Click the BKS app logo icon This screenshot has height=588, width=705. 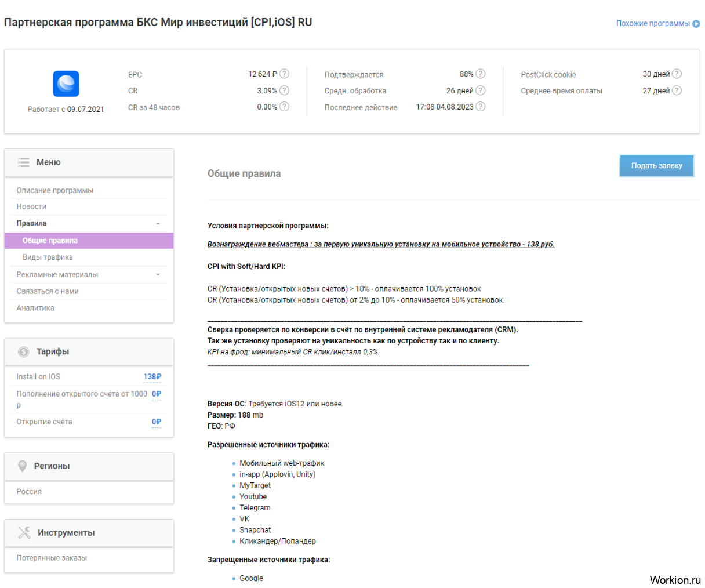66,84
